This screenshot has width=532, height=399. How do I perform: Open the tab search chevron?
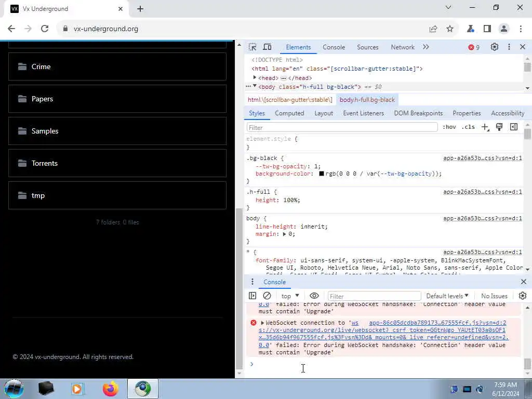(448, 7)
